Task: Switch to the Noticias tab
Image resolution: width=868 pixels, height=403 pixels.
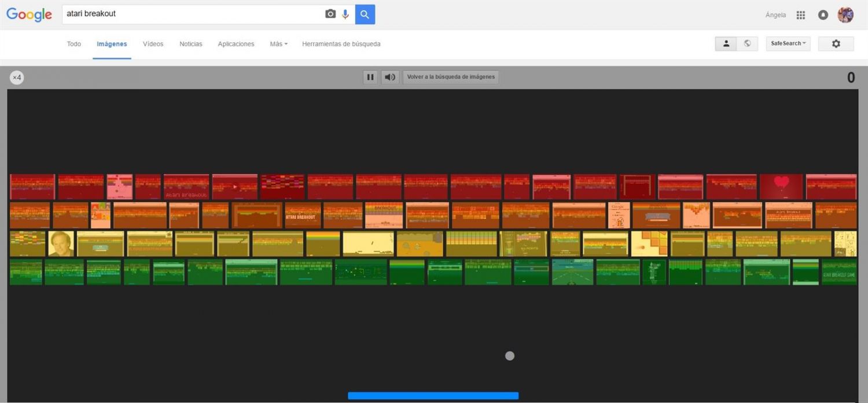Action: pyautogui.click(x=191, y=44)
